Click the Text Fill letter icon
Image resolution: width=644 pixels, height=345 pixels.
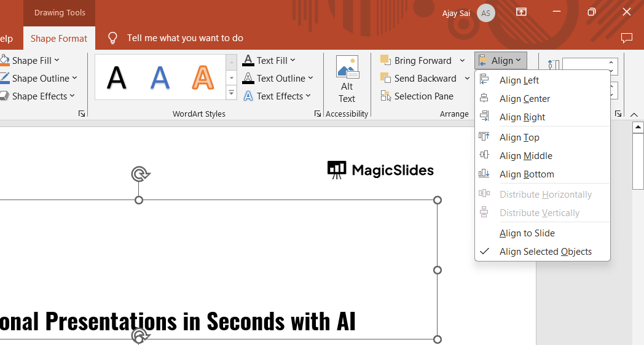[248, 60]
